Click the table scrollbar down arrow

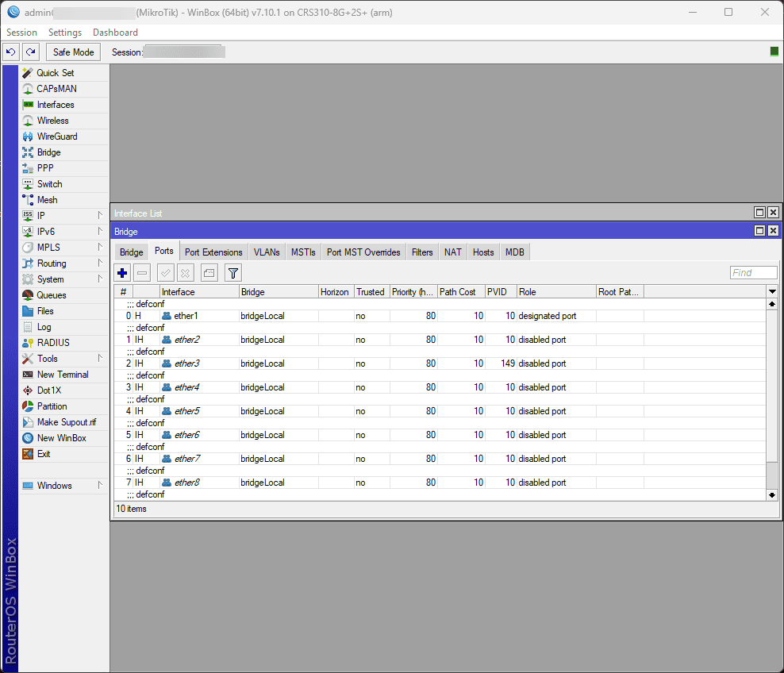[x=772, y=494]
